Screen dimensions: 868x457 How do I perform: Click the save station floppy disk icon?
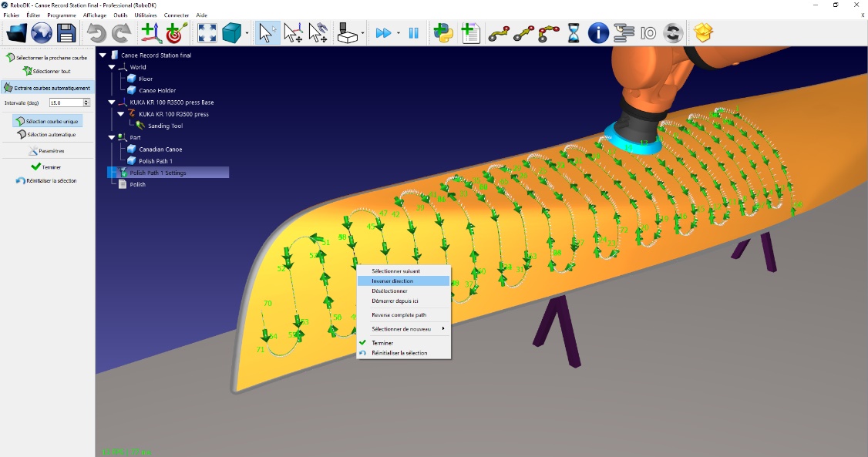[66, 33]
